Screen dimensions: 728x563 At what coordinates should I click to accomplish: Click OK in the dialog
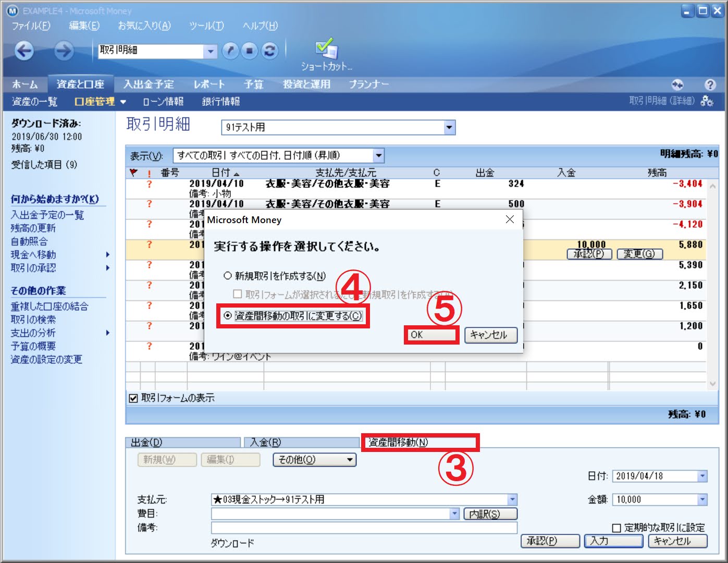(431, 335)
